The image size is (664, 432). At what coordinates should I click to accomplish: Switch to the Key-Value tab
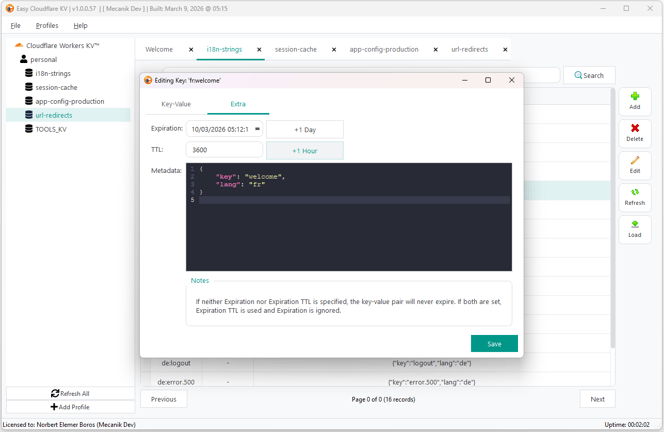coord(176,104)
